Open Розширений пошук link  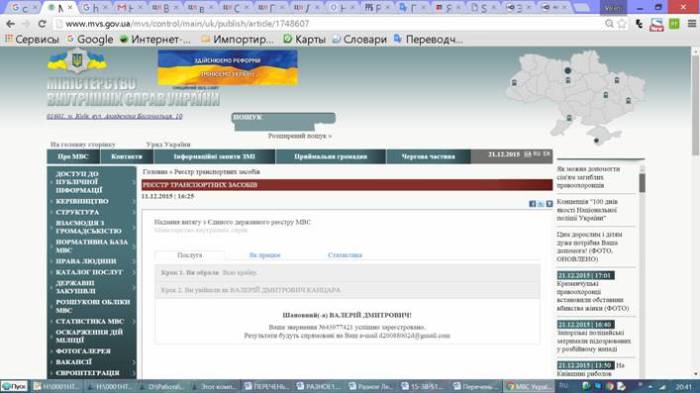point(300,136)
